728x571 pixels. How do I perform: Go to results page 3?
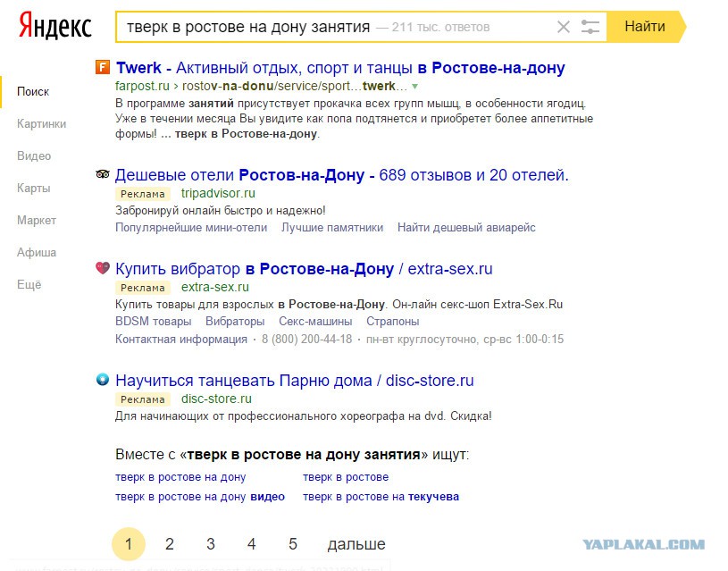coord(211,543)
